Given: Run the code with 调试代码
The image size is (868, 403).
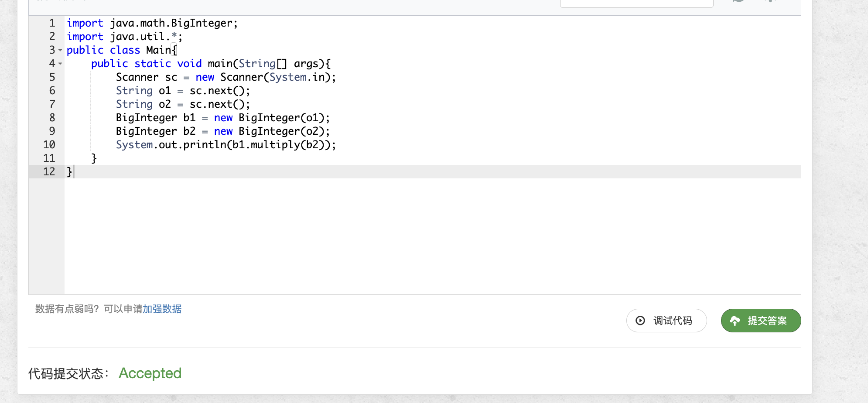Looking at the screenshot, I should pos(666,321).
